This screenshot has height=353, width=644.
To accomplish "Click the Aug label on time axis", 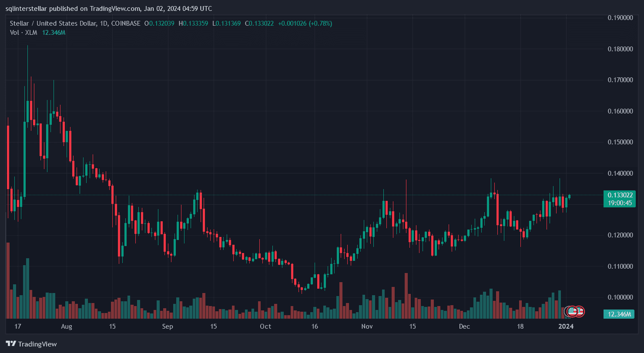I will tap(67, 326).
